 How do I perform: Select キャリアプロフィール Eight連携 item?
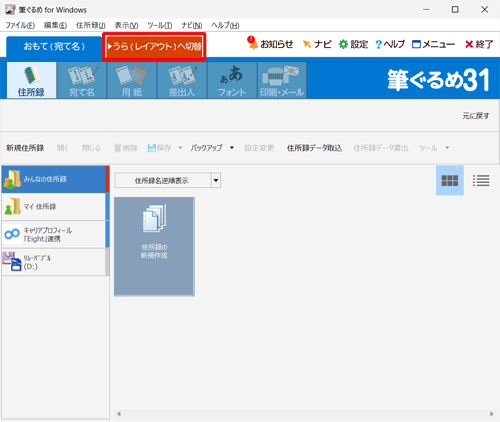54,234
